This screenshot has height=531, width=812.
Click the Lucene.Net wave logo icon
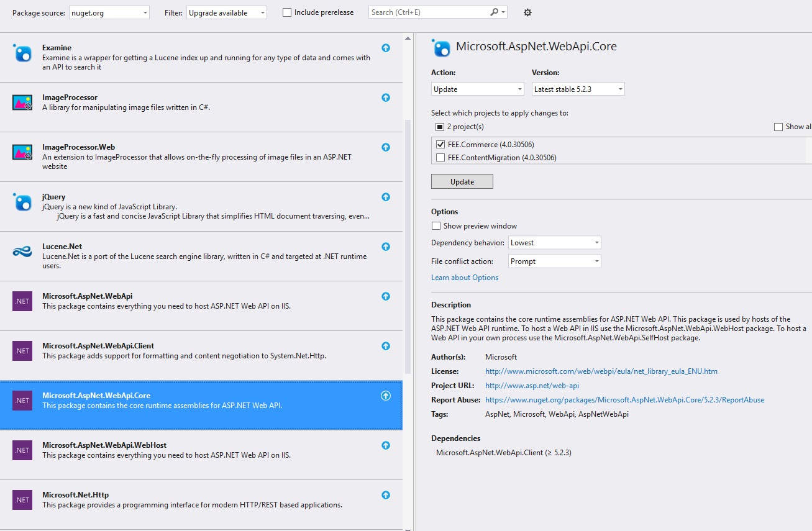[x=22, y=252]
